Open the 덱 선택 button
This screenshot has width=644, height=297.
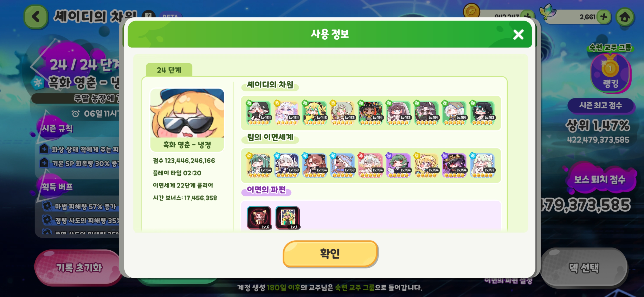(584, 268)
